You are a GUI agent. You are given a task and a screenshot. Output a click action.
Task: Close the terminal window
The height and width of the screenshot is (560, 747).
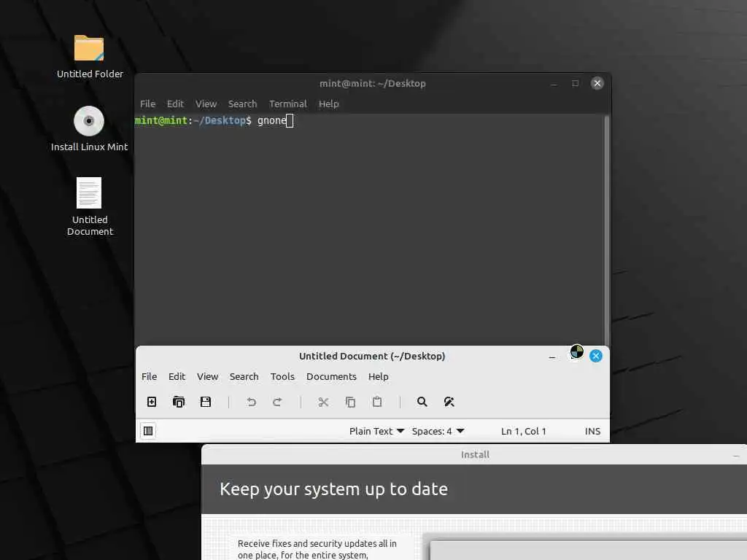pyautogui.click(x=597, y=83)
